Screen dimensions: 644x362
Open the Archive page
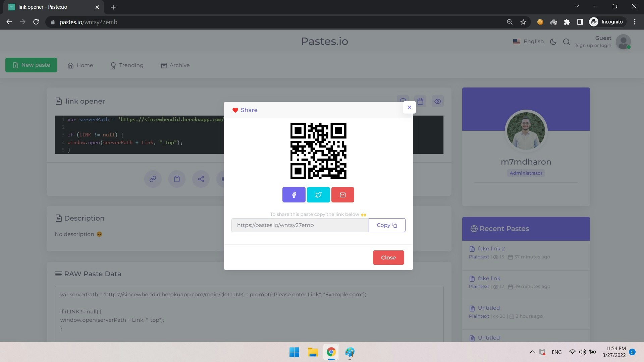coord(175,65)
